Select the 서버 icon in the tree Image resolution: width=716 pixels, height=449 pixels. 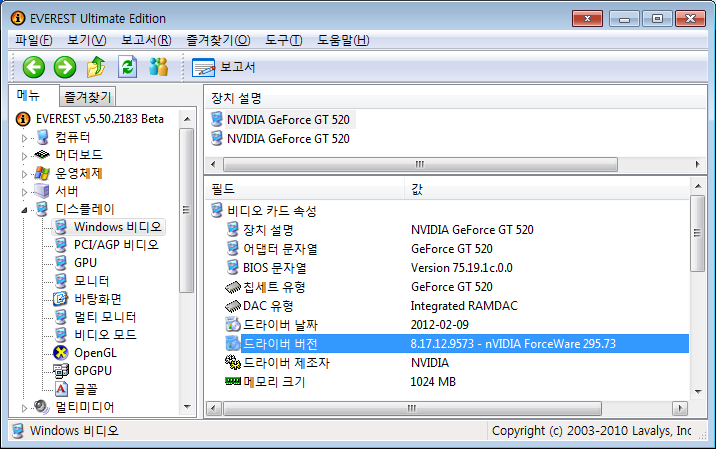42,191
